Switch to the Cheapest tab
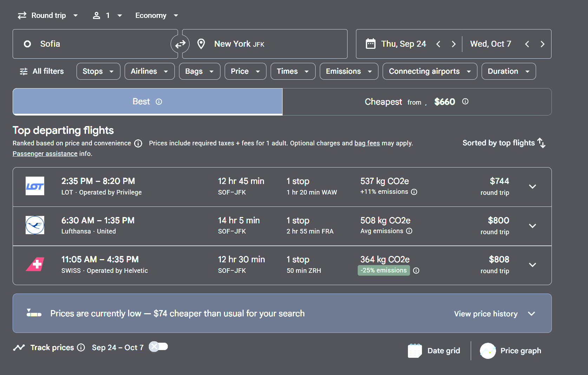 (417, 102)
